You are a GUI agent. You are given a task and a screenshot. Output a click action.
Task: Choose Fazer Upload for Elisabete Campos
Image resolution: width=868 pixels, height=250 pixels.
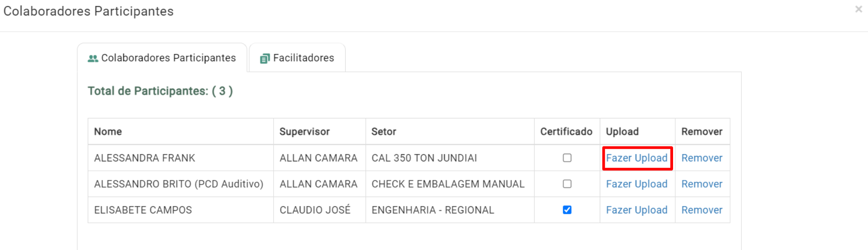[x=636, y=210]
